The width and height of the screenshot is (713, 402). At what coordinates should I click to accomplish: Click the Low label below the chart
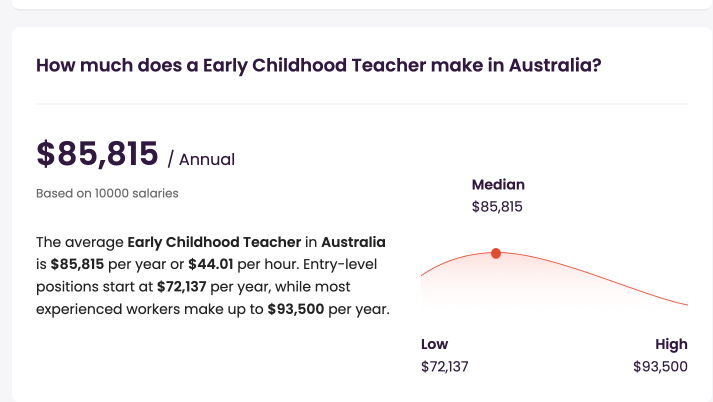(435, 344)
